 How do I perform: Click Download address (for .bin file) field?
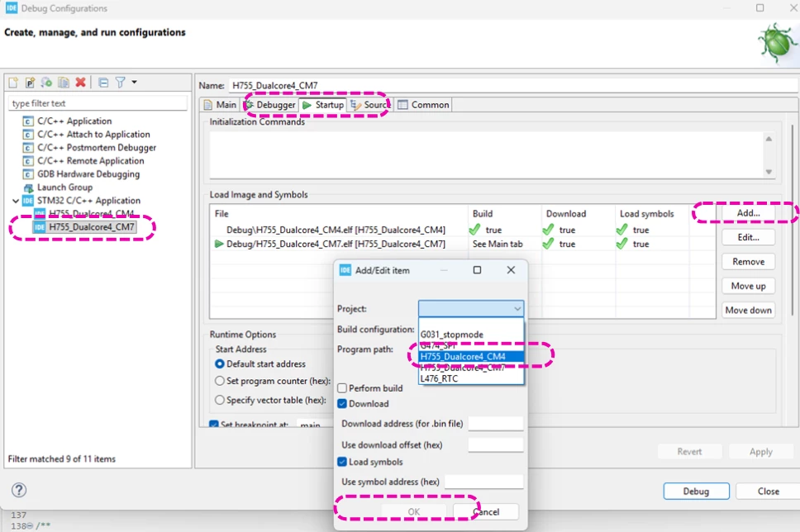(x=495, y=423)
